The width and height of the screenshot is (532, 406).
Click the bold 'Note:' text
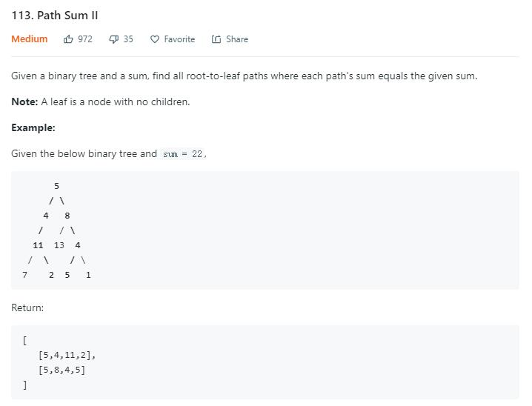tap(24, 101)
